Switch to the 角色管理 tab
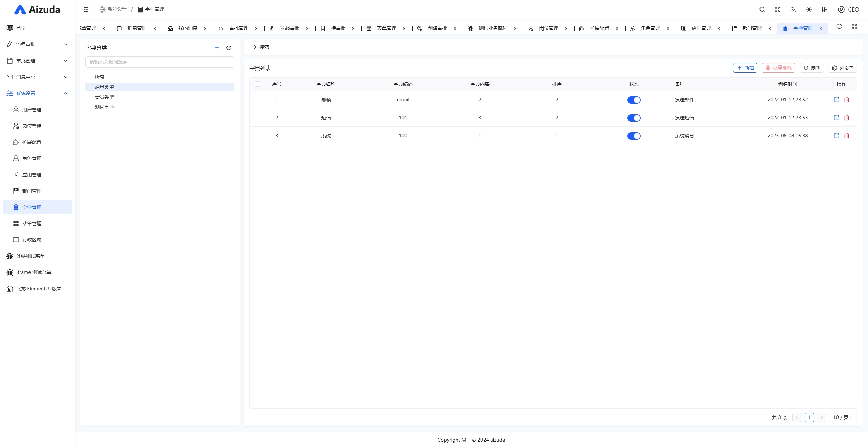Viewport: 868px width, 448px height. (650, 28)
